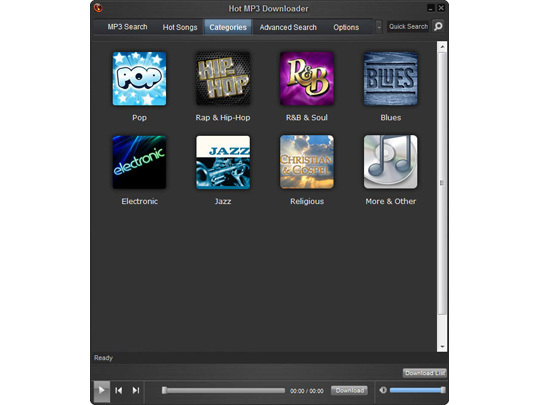Click the 'Ready' status bar text
Viewport: 540px width, 405px height.
(103, 358)
